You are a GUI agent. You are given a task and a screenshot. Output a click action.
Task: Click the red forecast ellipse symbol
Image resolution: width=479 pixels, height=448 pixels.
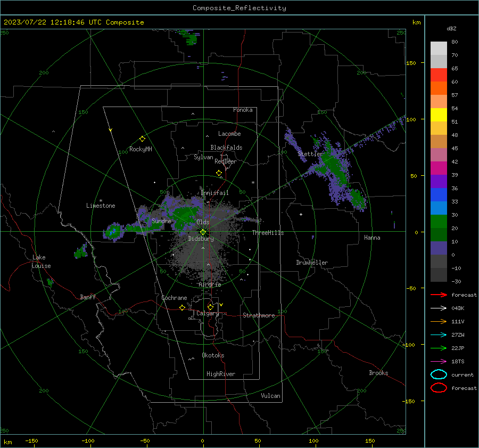click(439, 388)
